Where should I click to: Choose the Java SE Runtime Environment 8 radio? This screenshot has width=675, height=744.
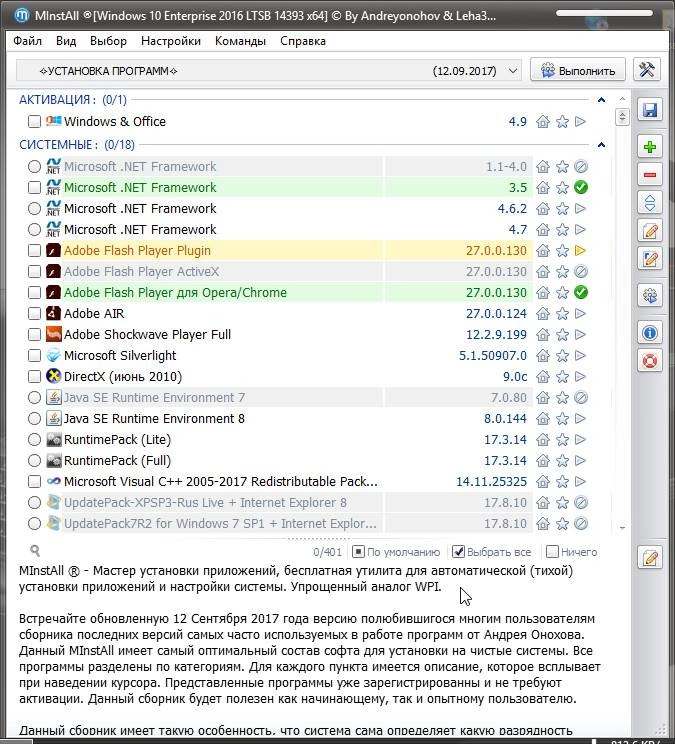point(34,418)
